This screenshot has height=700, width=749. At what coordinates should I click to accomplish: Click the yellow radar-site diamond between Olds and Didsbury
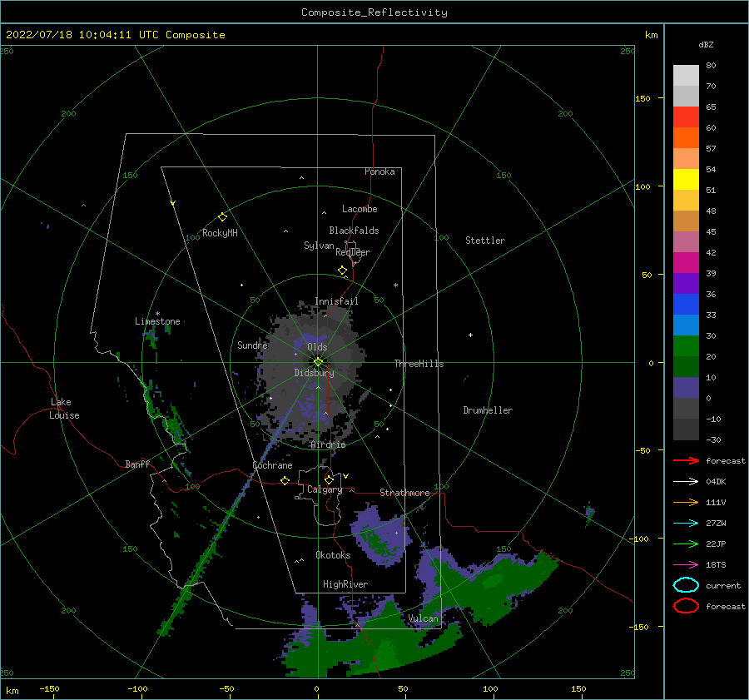click(318, 362)
